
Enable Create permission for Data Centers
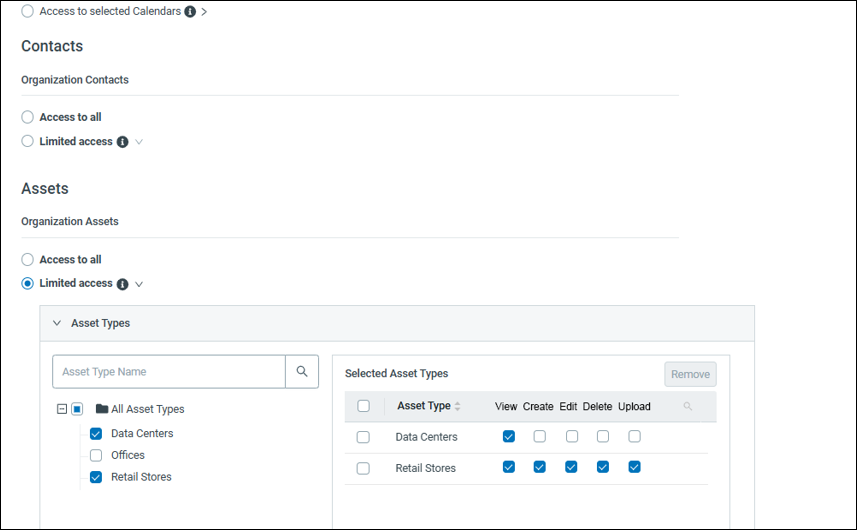539,436
